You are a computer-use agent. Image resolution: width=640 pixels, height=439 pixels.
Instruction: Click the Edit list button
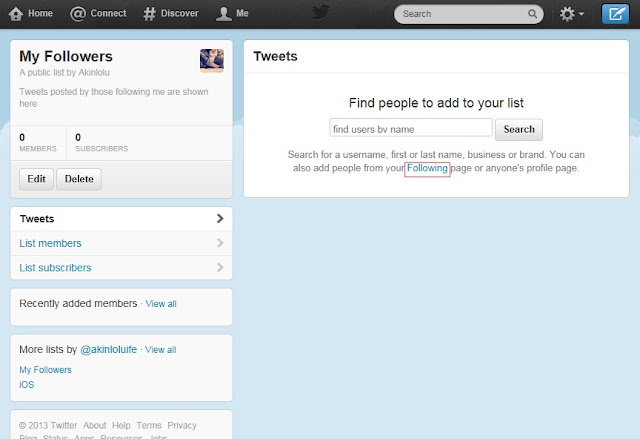[x=36, y=179]
